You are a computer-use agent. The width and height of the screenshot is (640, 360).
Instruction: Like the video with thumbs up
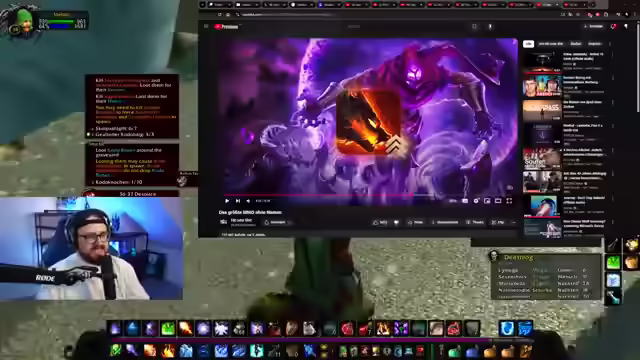click(379, 222)
